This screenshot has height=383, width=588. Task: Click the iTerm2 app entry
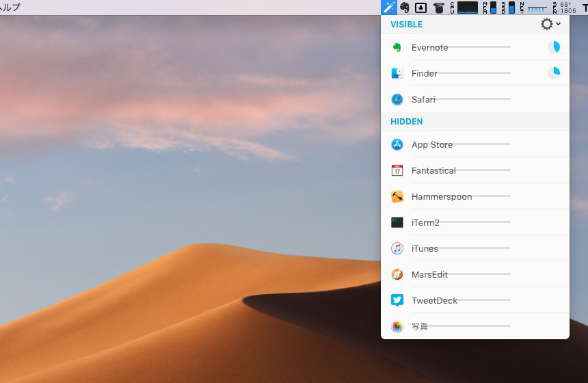click(425, 223)
